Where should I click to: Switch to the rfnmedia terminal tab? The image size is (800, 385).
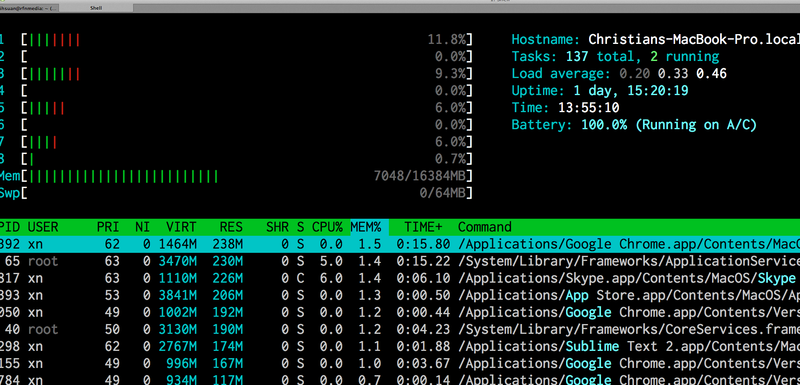(28, 8)
